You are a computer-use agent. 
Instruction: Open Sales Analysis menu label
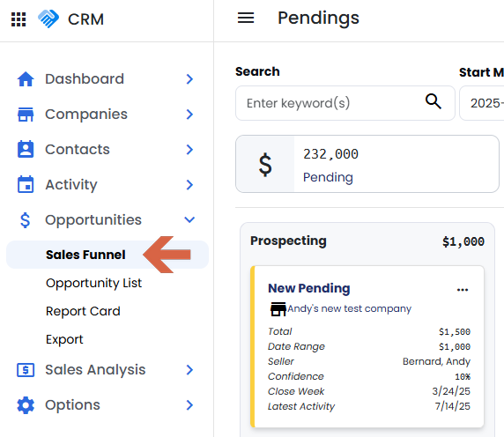click(x=95, y=370)
